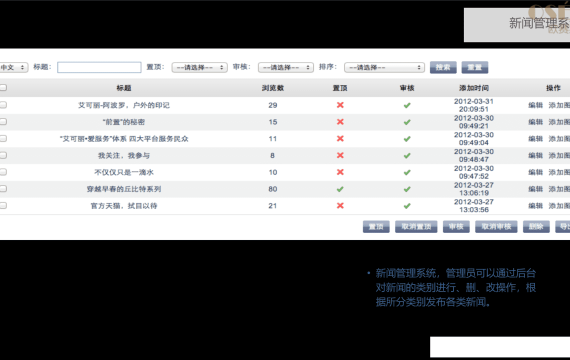The height and width of the screenshot is (360, 570).
Task: Check the box for 艾可丽-阿波罗，户外的印记
Action: tap(3, 105)
